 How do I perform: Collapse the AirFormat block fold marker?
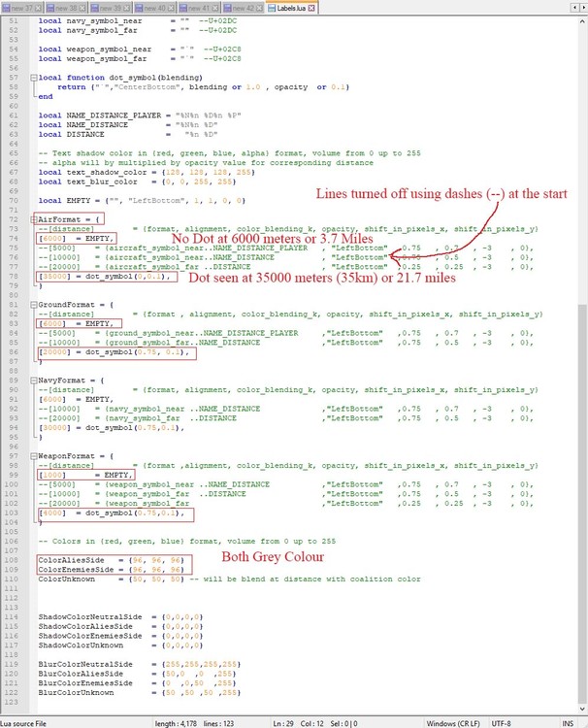(x=33, y=219)
